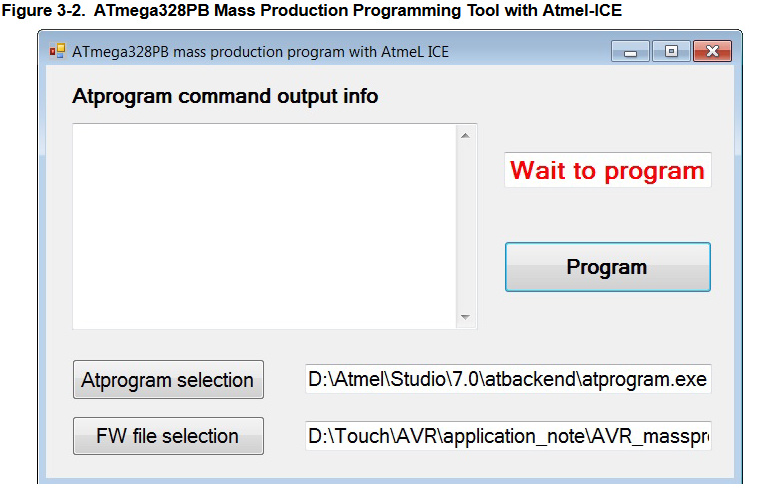Click the application icon in the title bar
This screenshot has width=761, height=489.
[57, 51]
